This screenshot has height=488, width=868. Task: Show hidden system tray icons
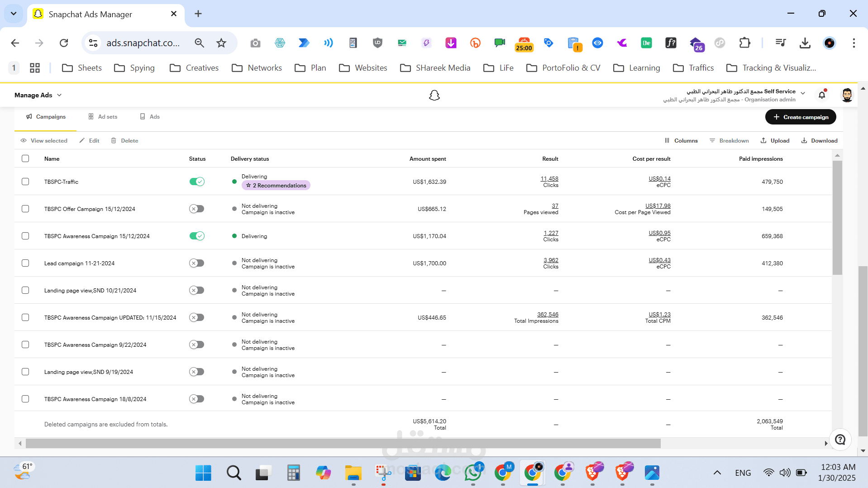click(717, 473)
